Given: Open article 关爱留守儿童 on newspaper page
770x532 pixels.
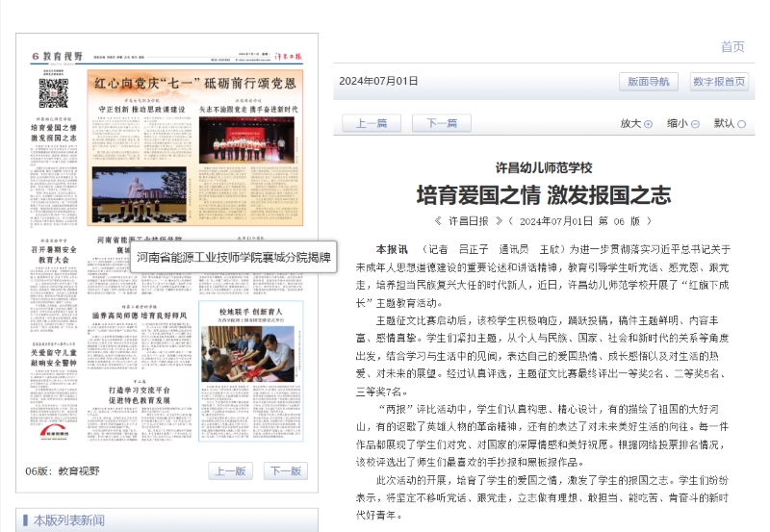Looking at the screenshot, I should pyautogui.click(x=54, y=358).
